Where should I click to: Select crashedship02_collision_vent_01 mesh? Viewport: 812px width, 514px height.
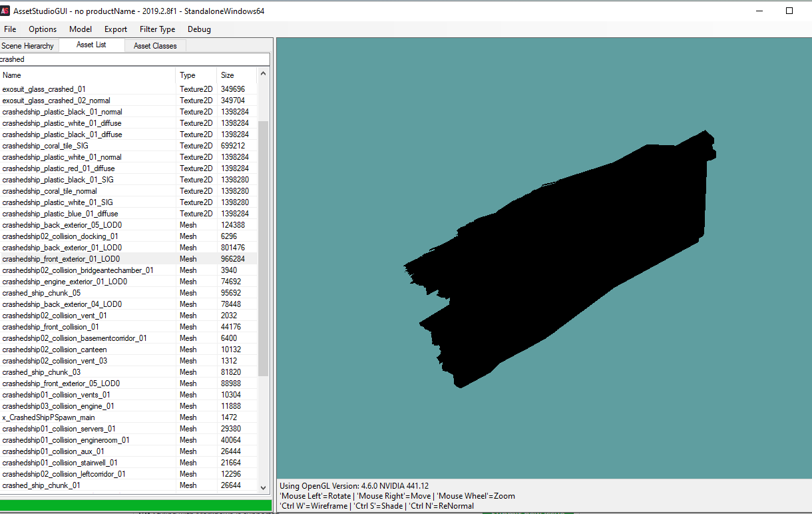tap(128, 316)
